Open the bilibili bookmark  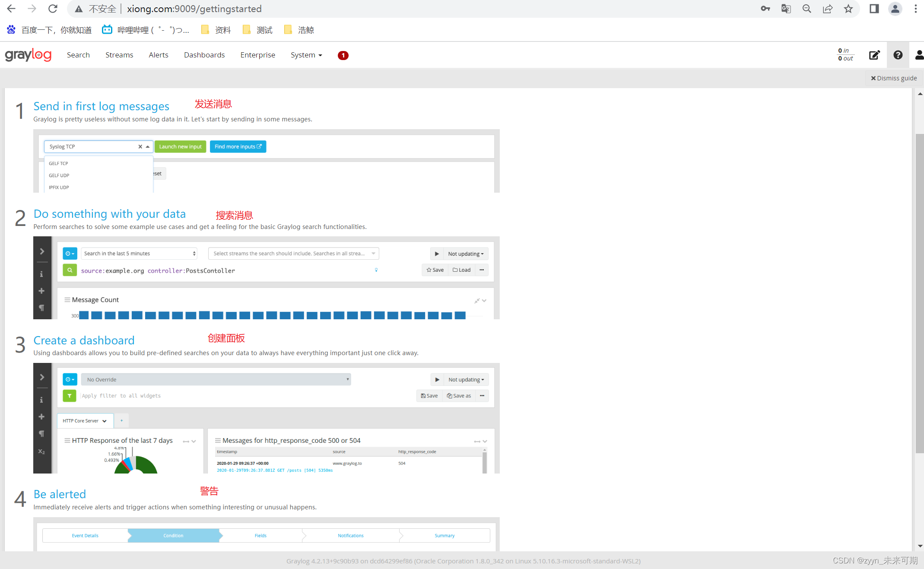point(146,30)
